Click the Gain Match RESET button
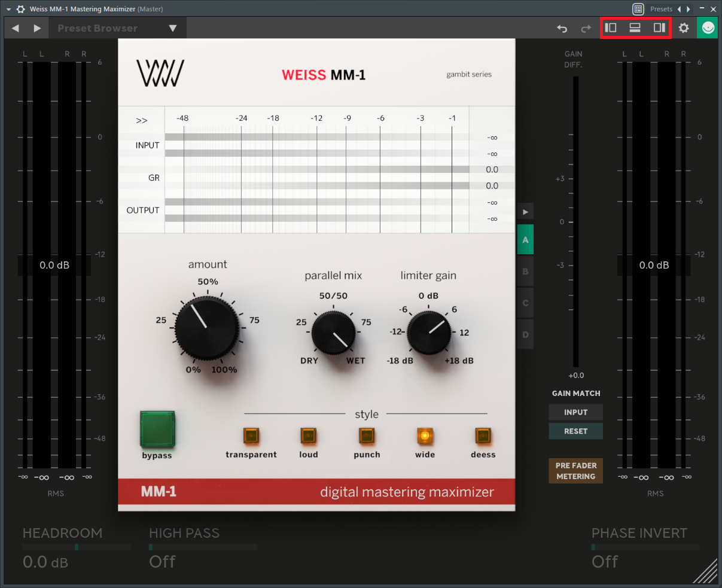The image size is (722, 588). (x=575, y=431)
